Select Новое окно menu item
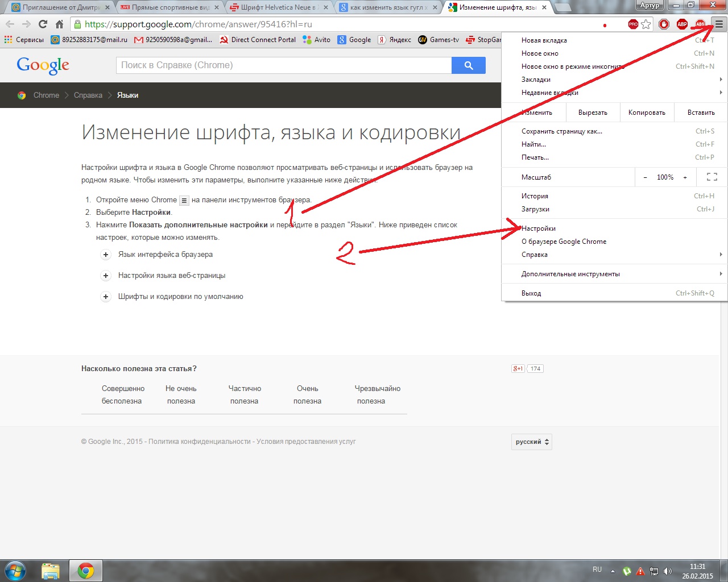 tap(614, 53)
